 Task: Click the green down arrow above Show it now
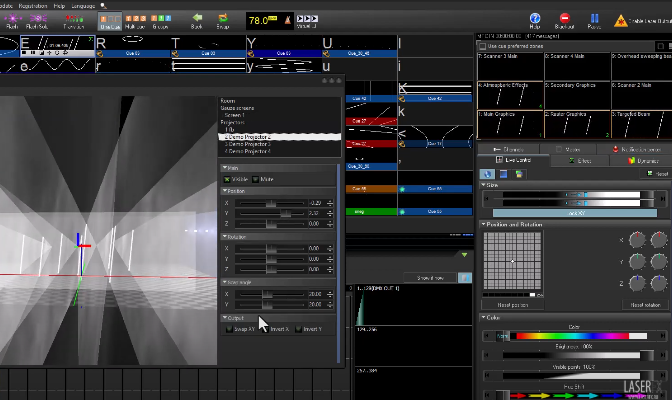pos(464,255)
